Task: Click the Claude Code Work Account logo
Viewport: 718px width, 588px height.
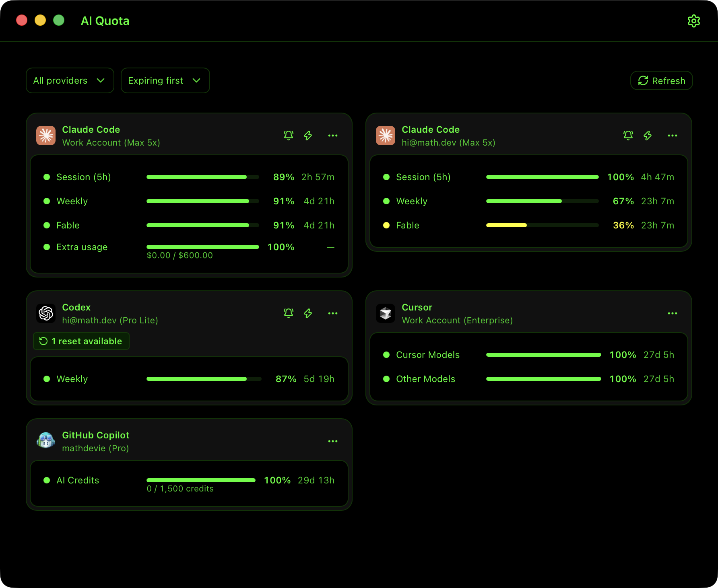Action: pos(46,136)
